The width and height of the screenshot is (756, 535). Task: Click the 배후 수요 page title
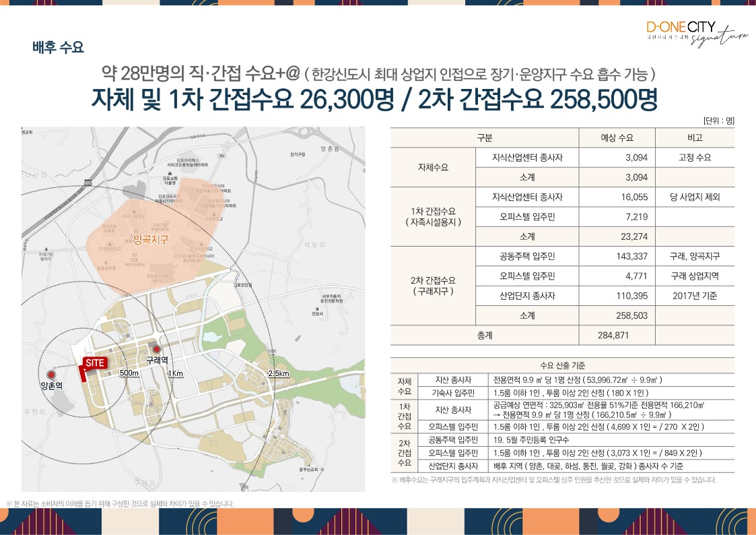tap(58, 47)
